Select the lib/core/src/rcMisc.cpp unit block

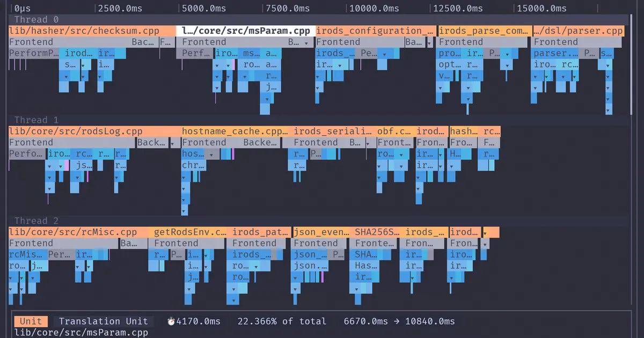77,232
